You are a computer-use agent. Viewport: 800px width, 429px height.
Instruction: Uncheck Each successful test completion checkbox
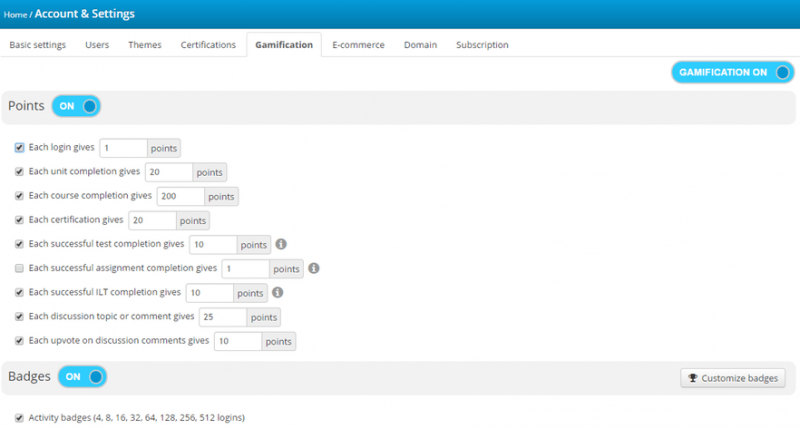[x=19, y=244]
